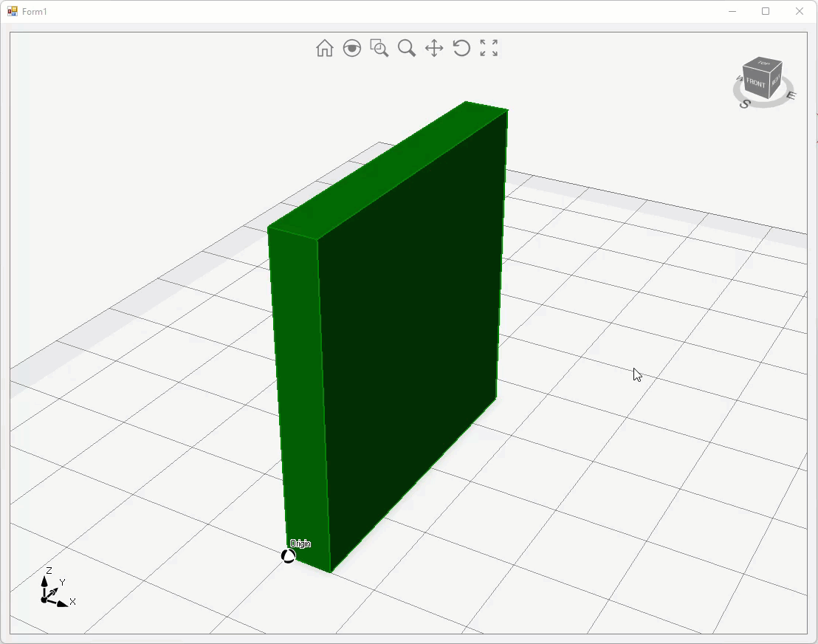Activate the Zoom Window tool

[x=379, y=49]
